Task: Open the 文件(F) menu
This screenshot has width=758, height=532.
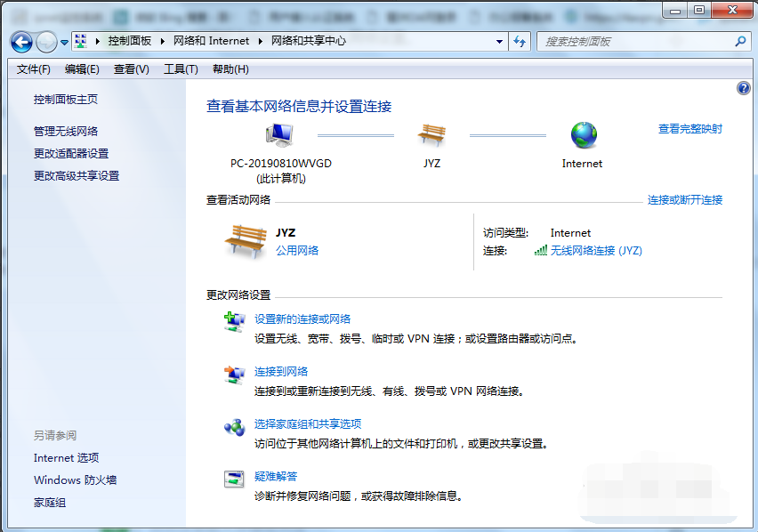Action: [x=34, y=69]
